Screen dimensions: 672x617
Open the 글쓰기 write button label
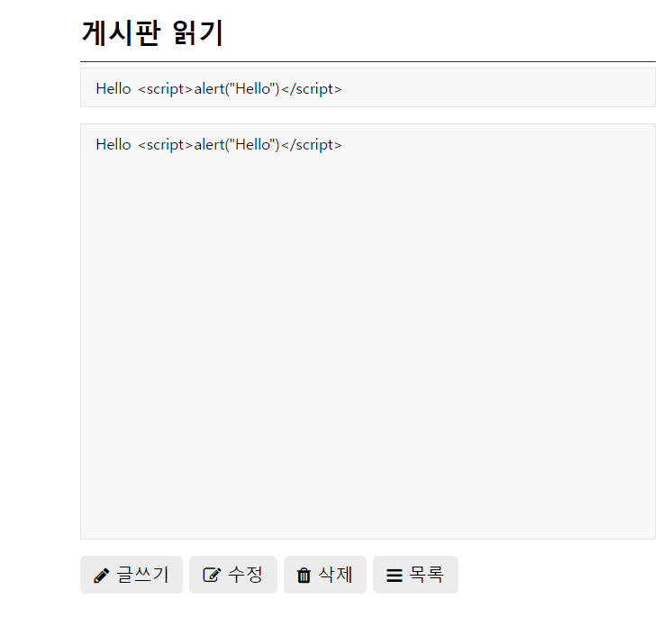(142, 575)
